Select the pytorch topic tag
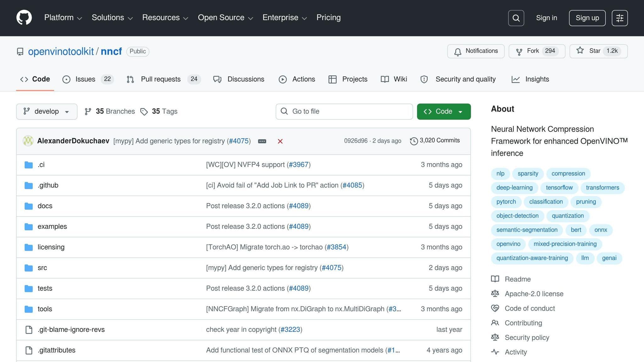 (x=506, y=202)
